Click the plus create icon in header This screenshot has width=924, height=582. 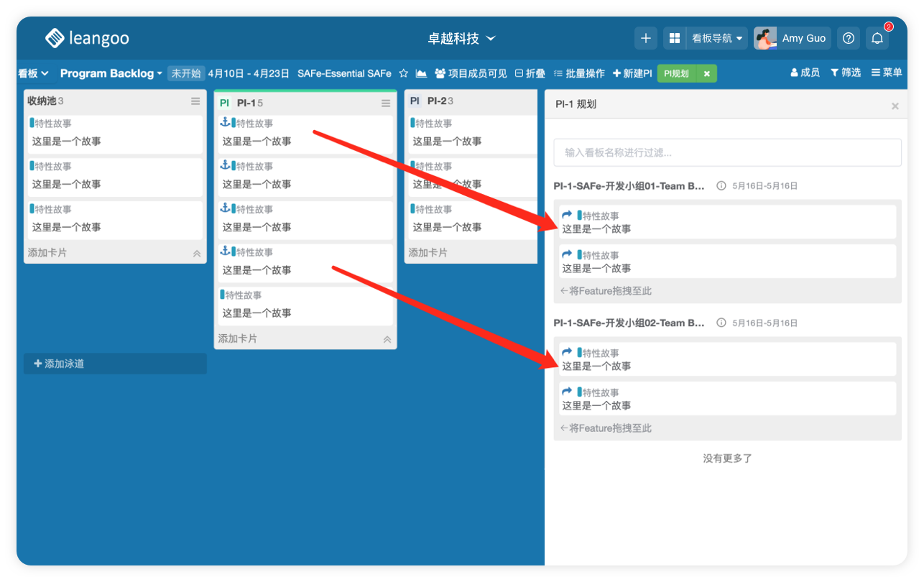[645, 39]
